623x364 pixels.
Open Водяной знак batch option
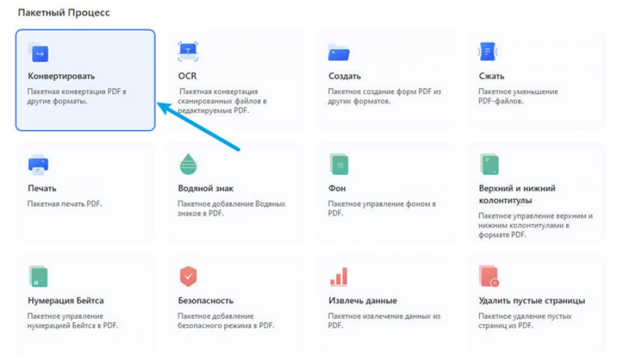(x=206, y=188)
